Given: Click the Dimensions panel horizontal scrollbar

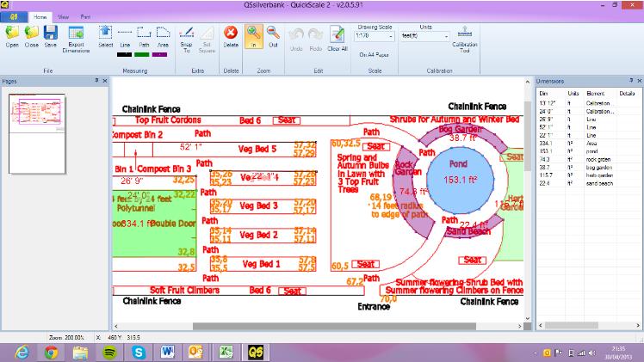Looking at the screenshot, I should (x=572, y=325).
